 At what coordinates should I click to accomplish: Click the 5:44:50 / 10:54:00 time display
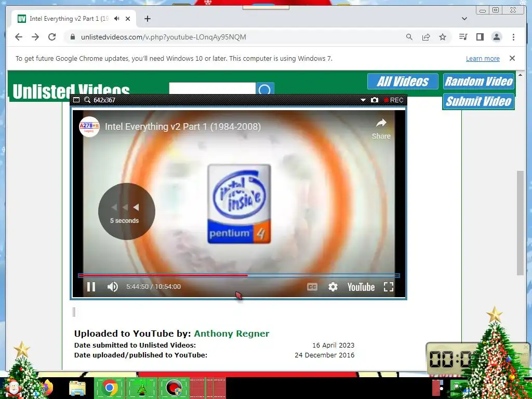point(153,287)
